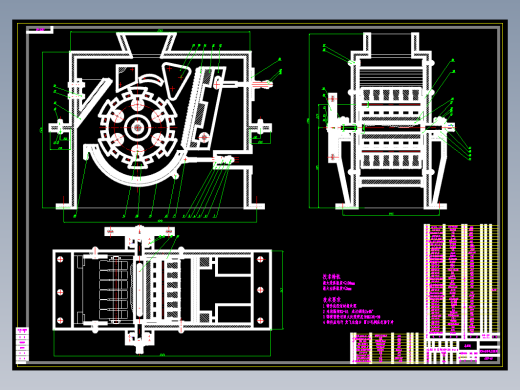Click the plan view's central drive shaft
This screenshot has height=390, width=520.
[x=139, y=289]
